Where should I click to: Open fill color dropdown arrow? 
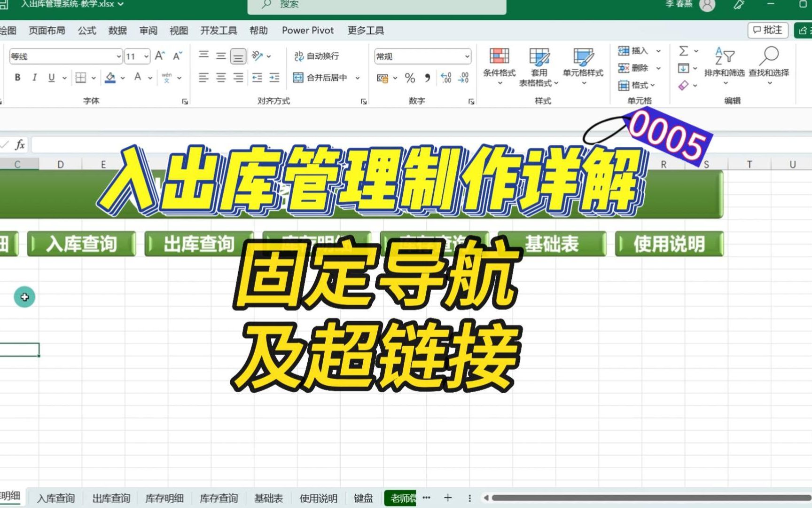coord(123,78)
